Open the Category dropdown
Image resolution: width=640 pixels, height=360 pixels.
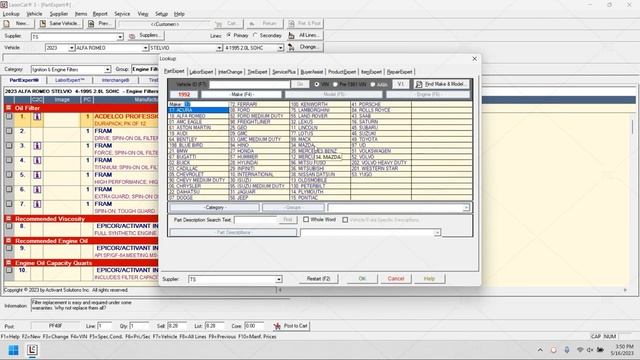tap(107, 69)
